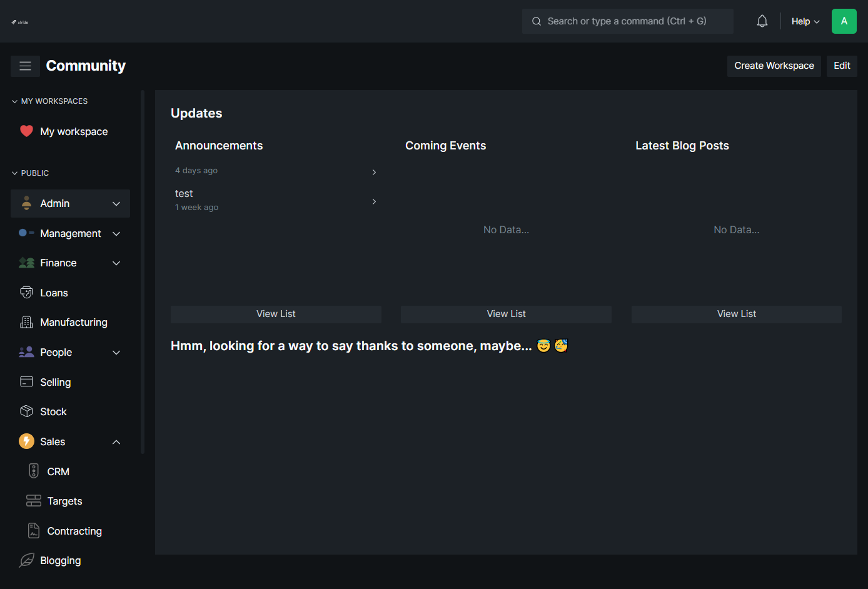Click the sidebar vertical scrollbar
This screenshot has height=589, width=868.
click(143, 272)
